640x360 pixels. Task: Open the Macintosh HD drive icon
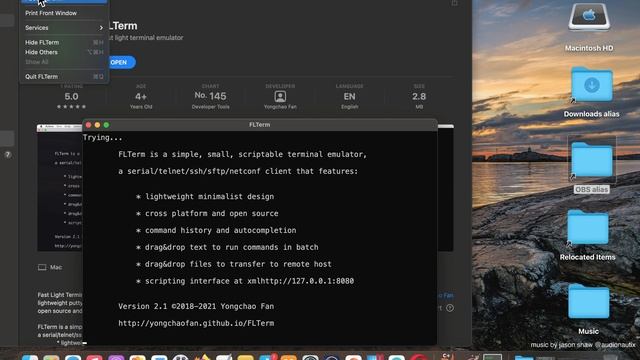[589, 18]
